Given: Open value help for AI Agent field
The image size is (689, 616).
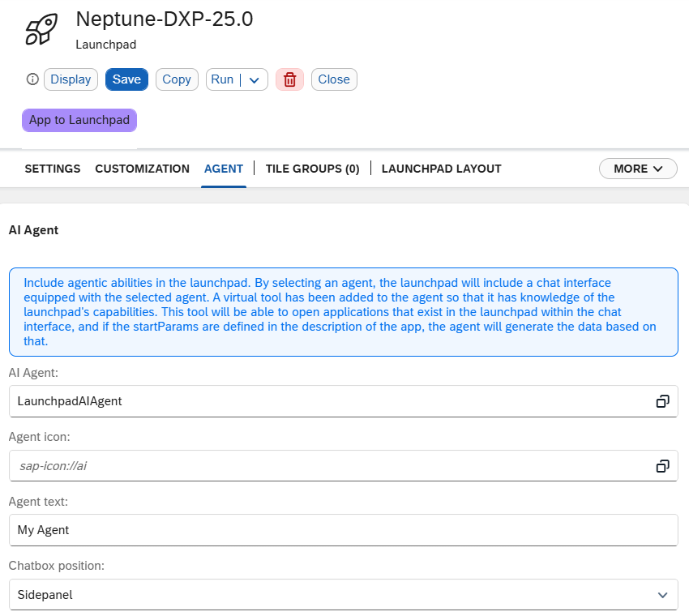Looking at the screenshot, I should click(x=662, y=401).
